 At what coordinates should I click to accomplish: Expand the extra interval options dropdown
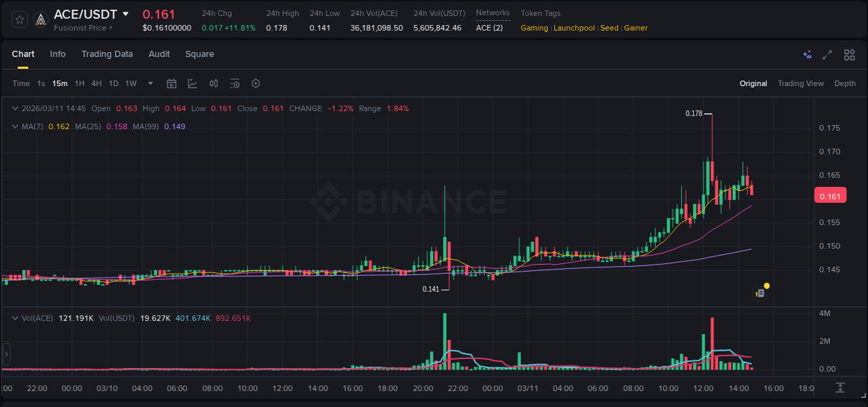149,83
